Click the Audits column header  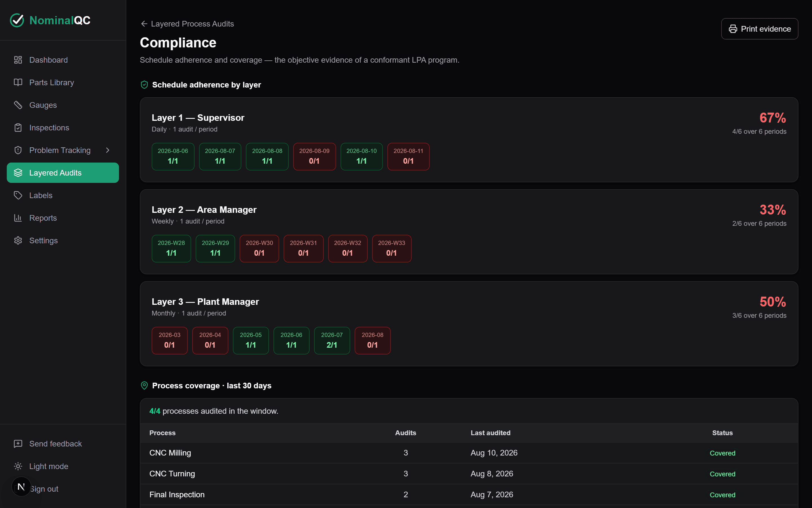pyautogui.click(x=406, y=433)
